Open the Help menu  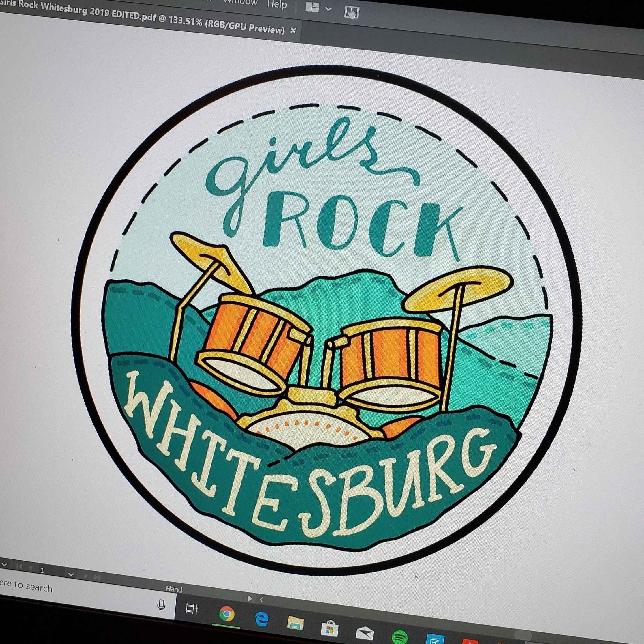tap(277, 5)
